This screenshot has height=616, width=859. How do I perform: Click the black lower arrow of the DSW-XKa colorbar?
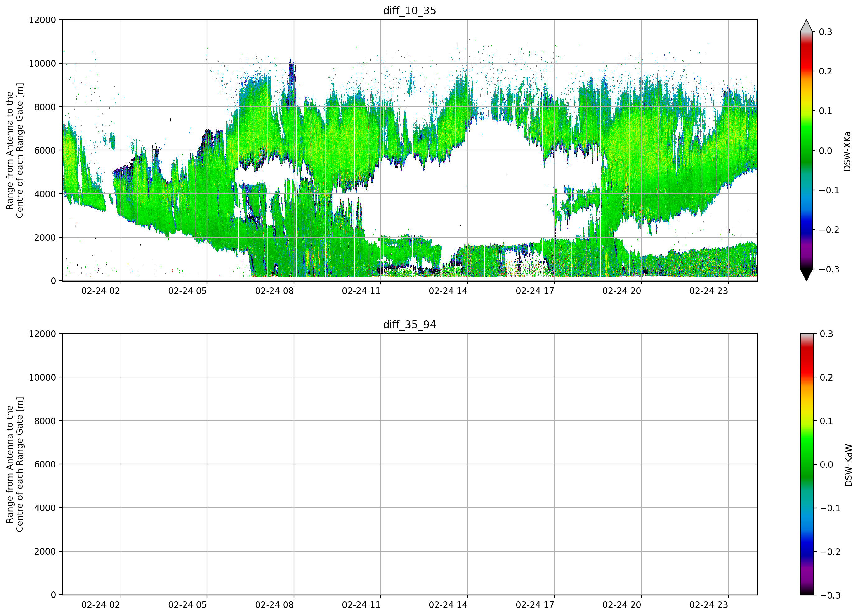click(806, 275)
